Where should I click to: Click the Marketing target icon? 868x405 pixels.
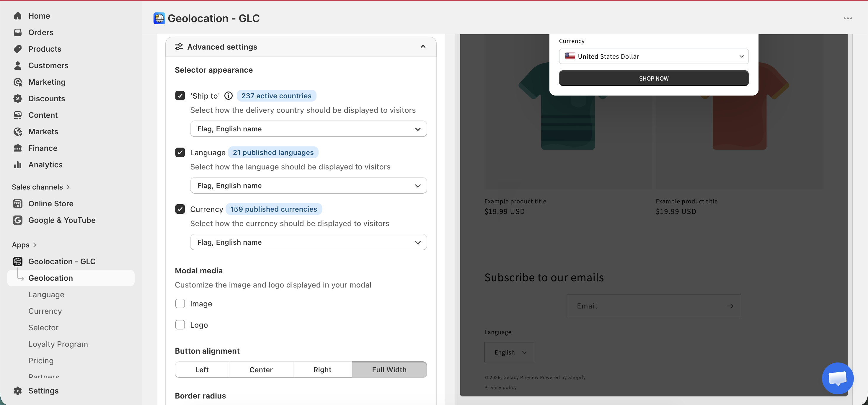tap(17, 82)
